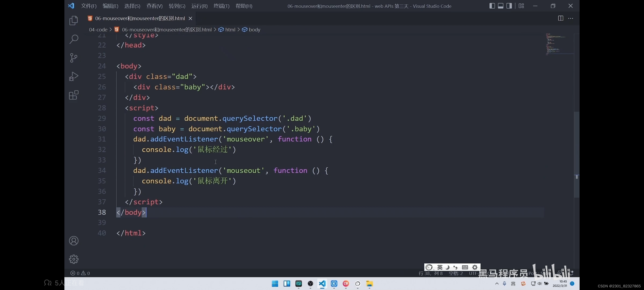The width and height of the screenshot is (644, 290).
Task: Open the Run and Debug view
Action: [x=73, y=76]
